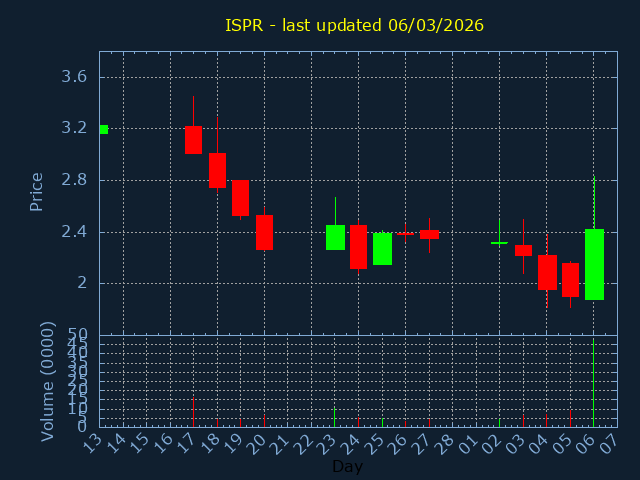The width and height of the screenshot is (640, 480).
Task: Select the red candlestick on day 04
Action: point(547,272)
